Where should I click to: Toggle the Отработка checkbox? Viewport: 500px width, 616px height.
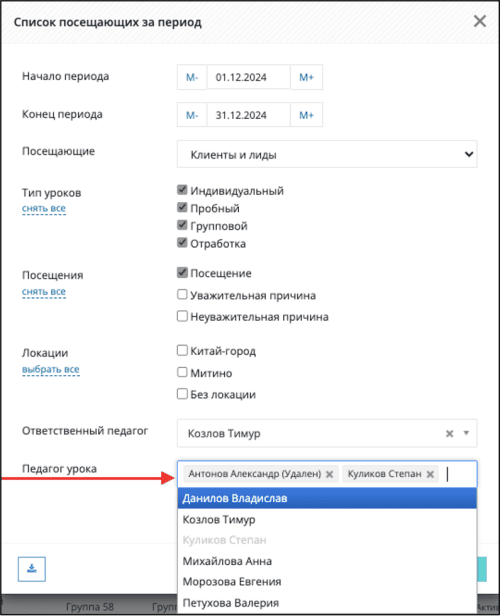[x=182, y=242]
